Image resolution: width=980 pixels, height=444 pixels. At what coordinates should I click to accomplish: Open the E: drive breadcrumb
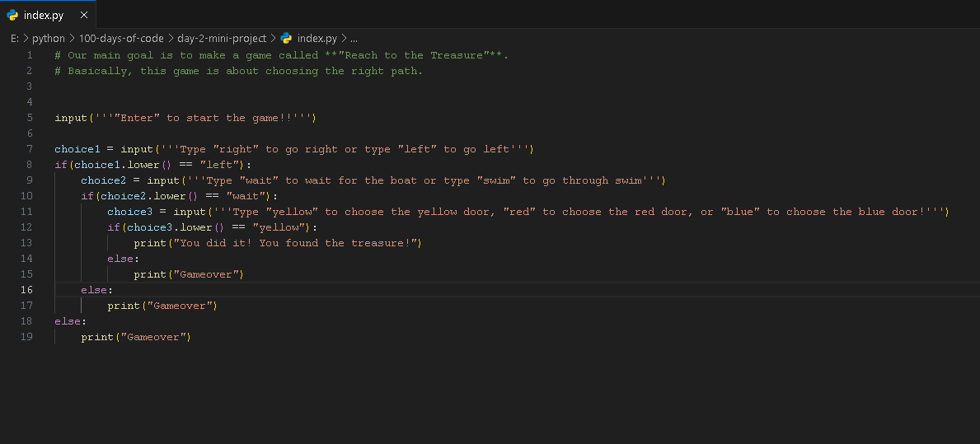(x=14, y=38)
